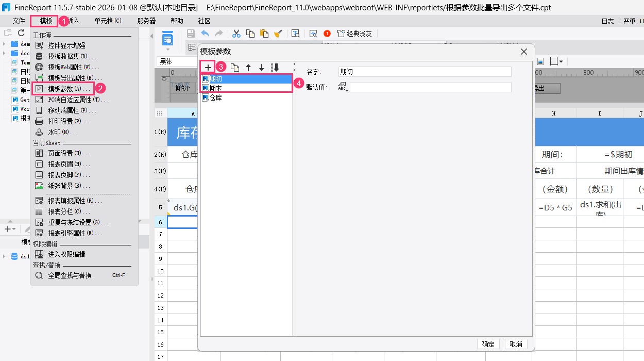The image size is (644, 361).
Task: Open add dataset plus dropdown
Action: coord(10,229)
